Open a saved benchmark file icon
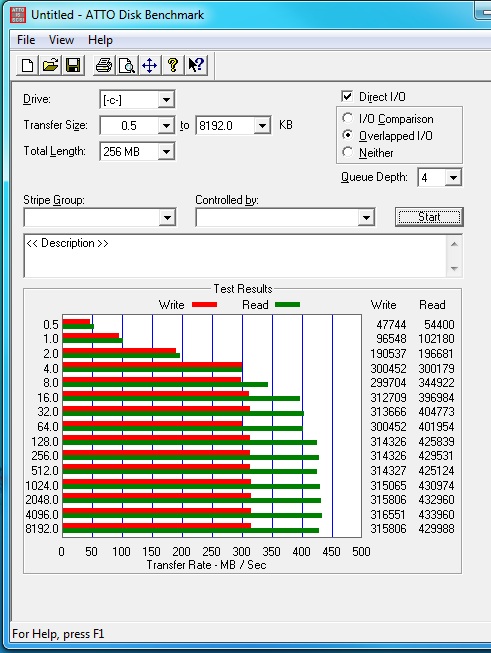The image size is (491, 653). click(50, 65)
